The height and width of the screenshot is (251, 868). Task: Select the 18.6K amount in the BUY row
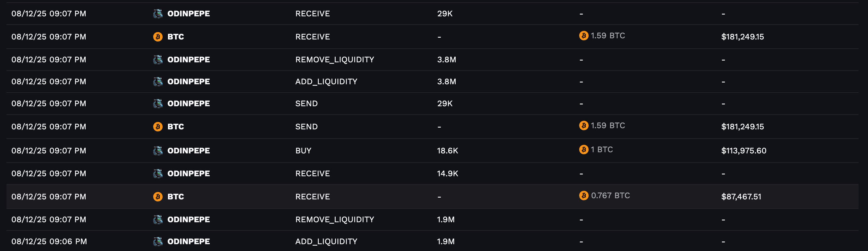click(x=447, y=150)
